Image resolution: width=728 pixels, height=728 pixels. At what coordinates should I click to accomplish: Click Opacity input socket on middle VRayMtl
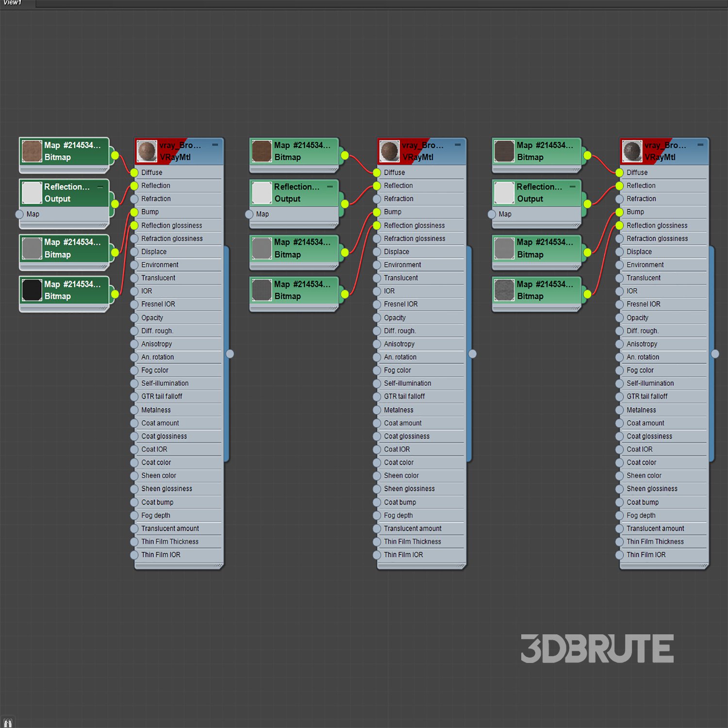click(377, 318)
